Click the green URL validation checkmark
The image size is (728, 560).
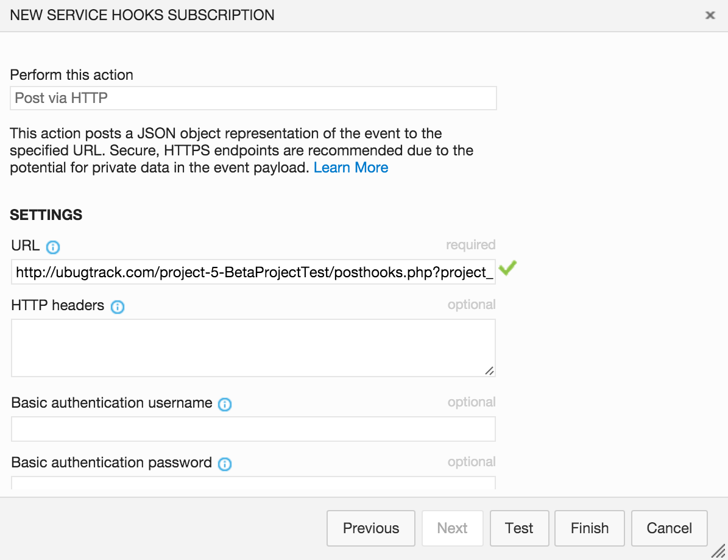pyautogui.click(x=507, y=268)
